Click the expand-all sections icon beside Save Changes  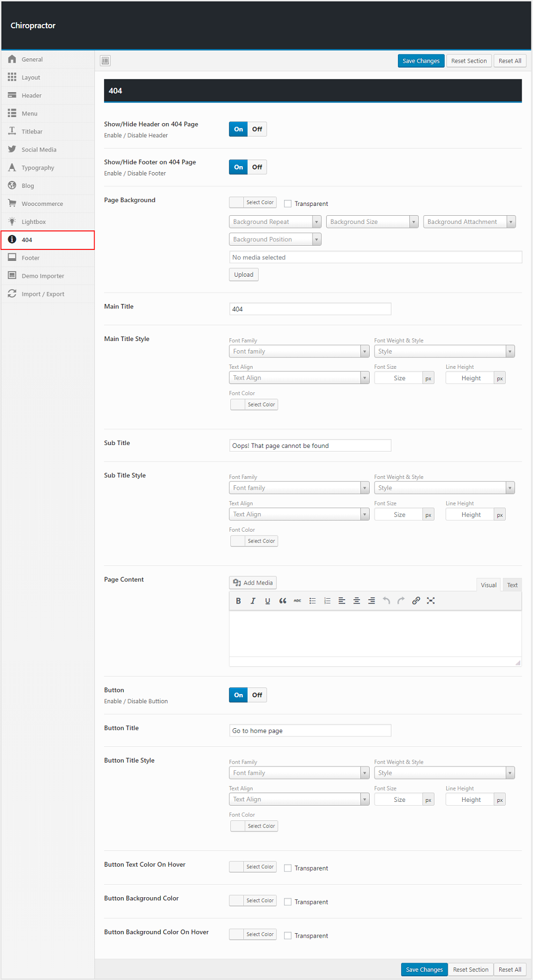[x=106, y=60]
